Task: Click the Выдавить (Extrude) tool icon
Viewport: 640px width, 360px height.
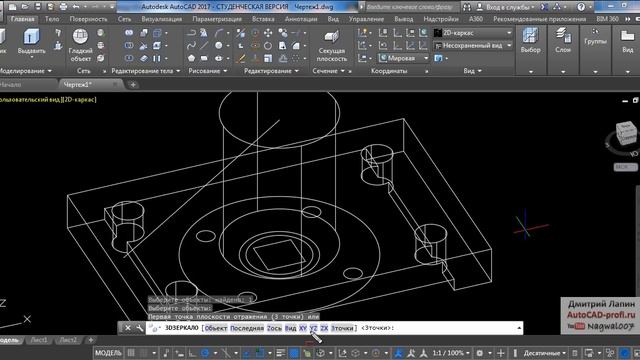Action: (31, 37)
